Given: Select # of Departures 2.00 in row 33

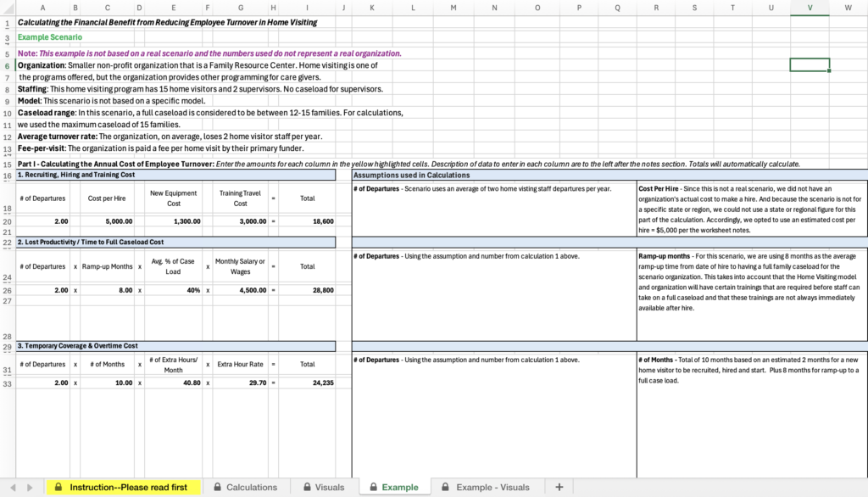Looking at the screenshot, I should (x=42, y=383).
